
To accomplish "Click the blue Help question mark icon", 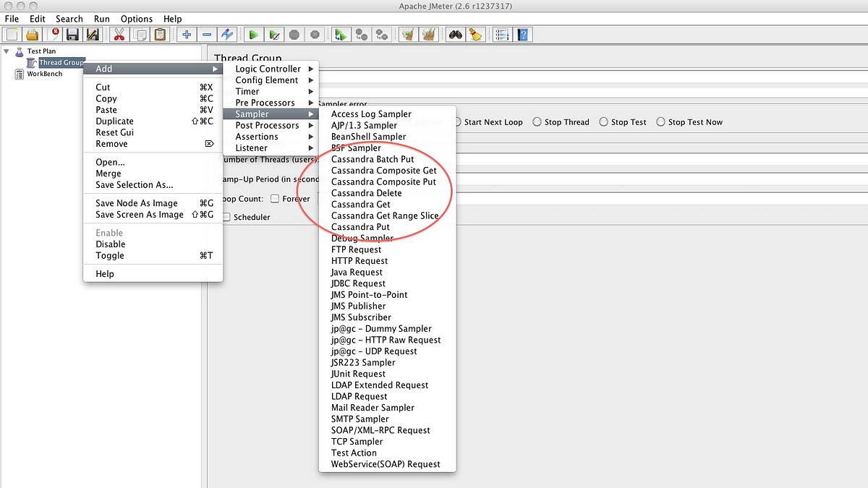I will pyautogui.click(x=522, y=34).
